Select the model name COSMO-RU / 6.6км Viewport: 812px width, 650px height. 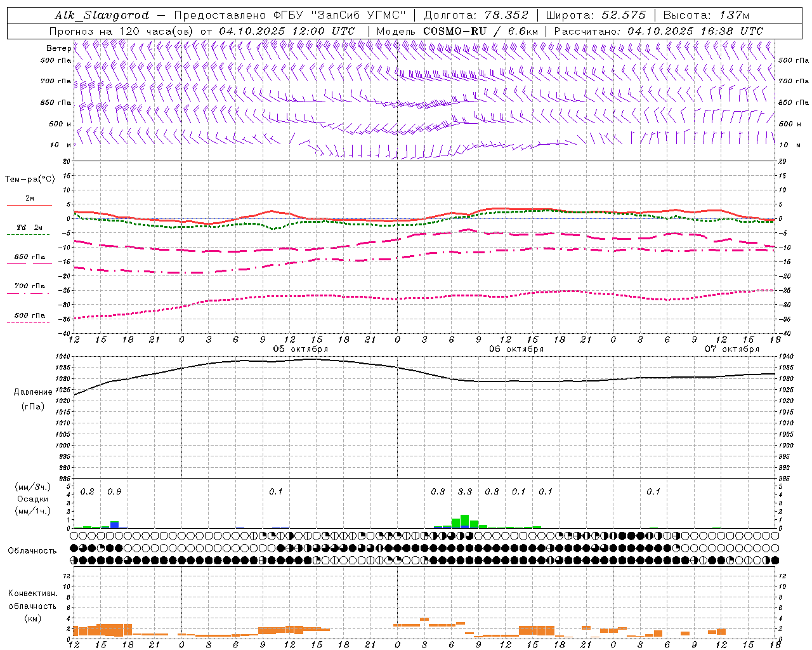480,31
